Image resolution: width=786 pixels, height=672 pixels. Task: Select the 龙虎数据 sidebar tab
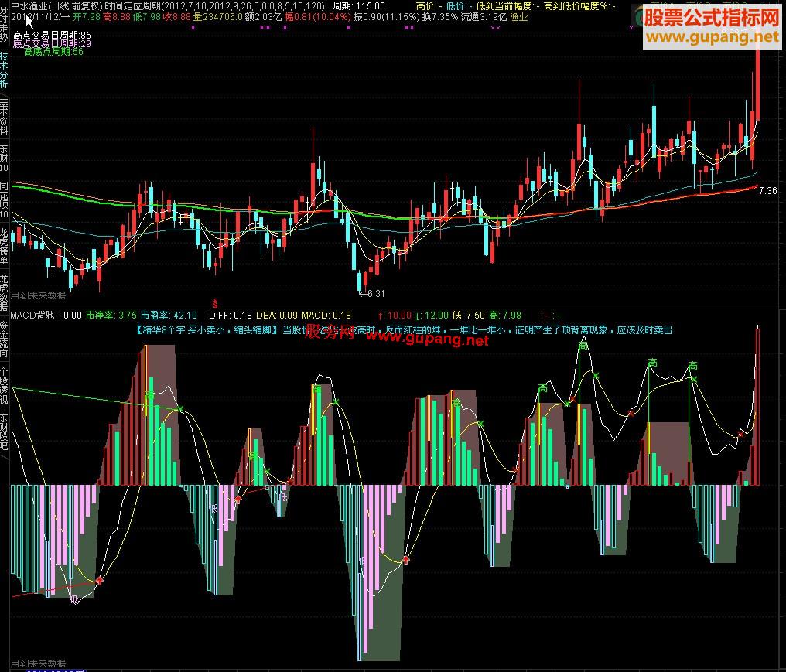point(4,292)
